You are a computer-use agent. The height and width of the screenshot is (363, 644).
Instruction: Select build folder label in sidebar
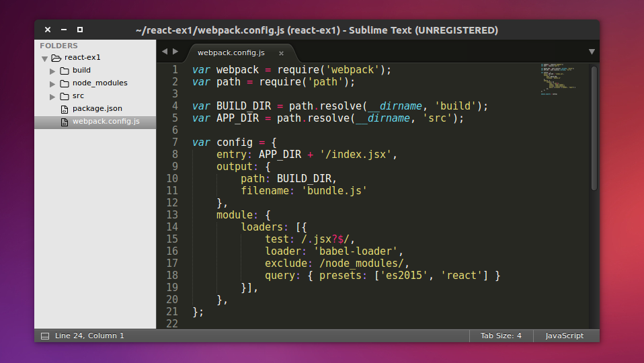(x=82, y=70)
